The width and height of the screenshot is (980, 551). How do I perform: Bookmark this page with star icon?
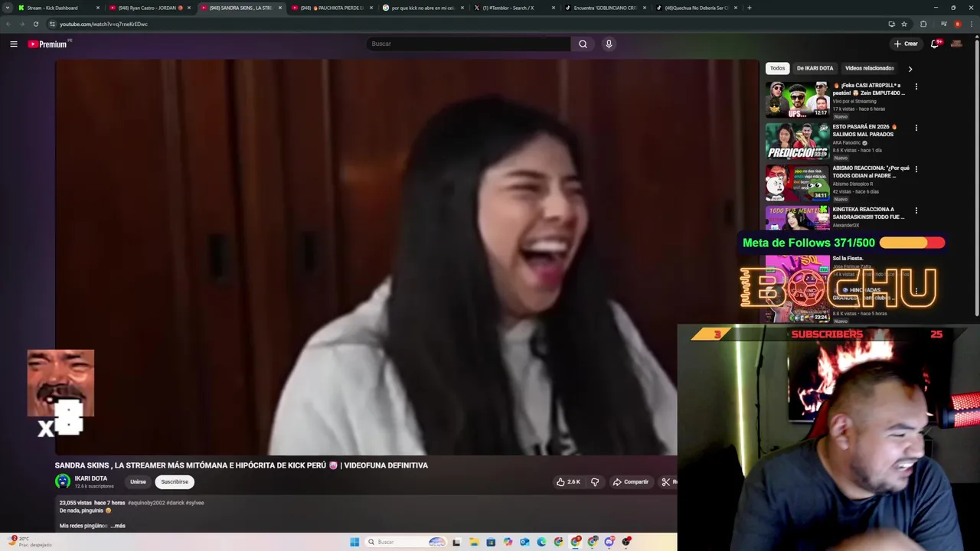904,24
